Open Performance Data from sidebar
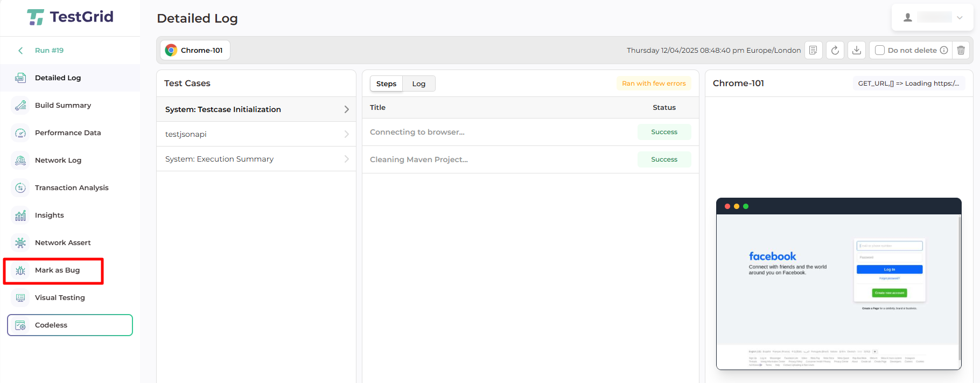This screenshot has width=980, height=383. pos(67,133)
